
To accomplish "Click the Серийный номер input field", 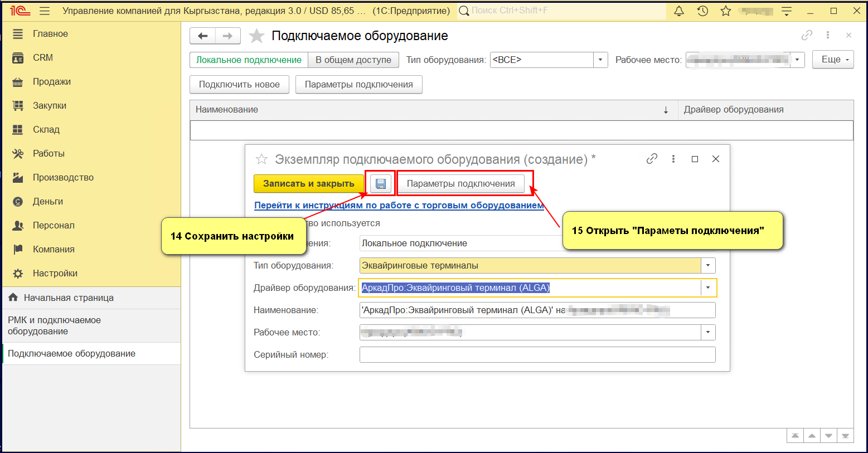I will point(537,355).
